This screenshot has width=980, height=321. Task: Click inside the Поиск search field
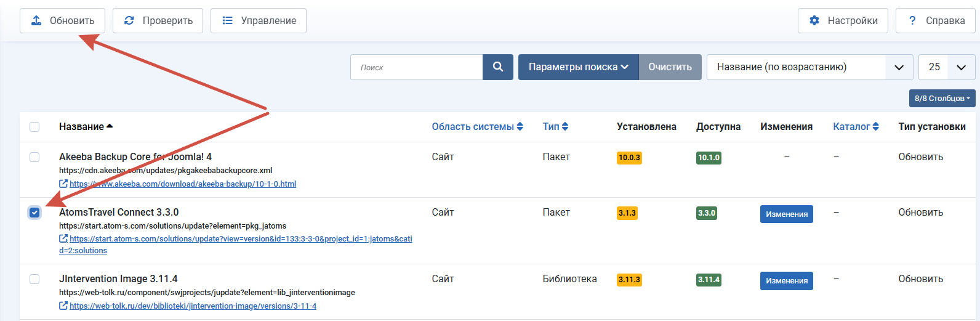(417, 67)
